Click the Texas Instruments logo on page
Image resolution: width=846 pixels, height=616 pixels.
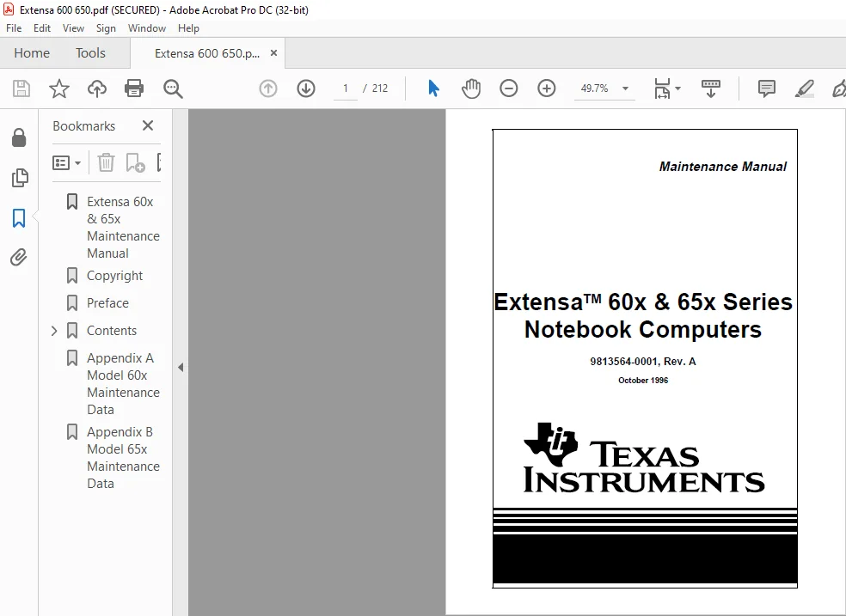click(x=644, y=459)
